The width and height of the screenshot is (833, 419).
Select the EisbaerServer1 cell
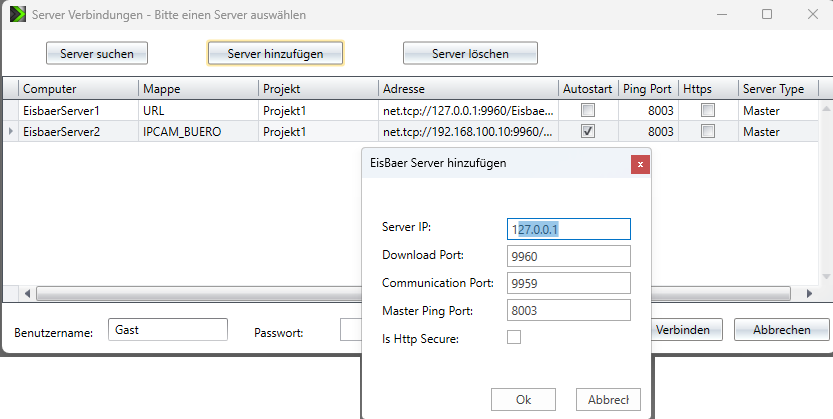coord(79,110)
